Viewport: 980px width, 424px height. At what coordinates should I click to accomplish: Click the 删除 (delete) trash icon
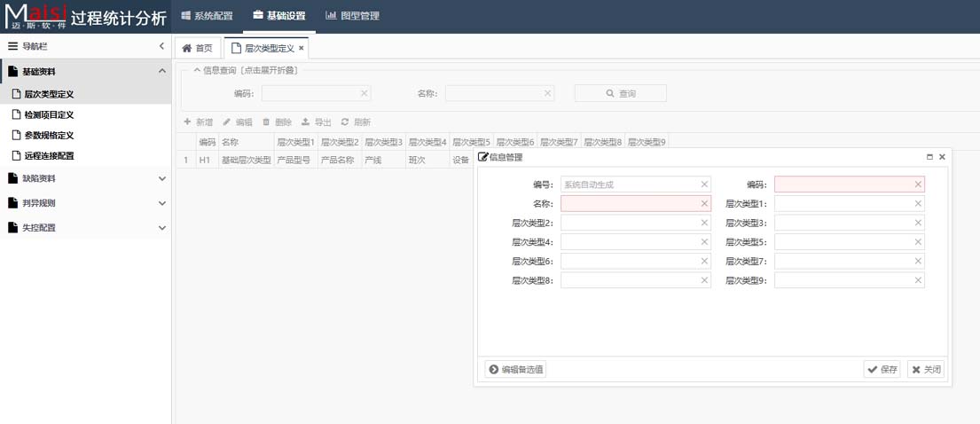[x=266, y=122]
